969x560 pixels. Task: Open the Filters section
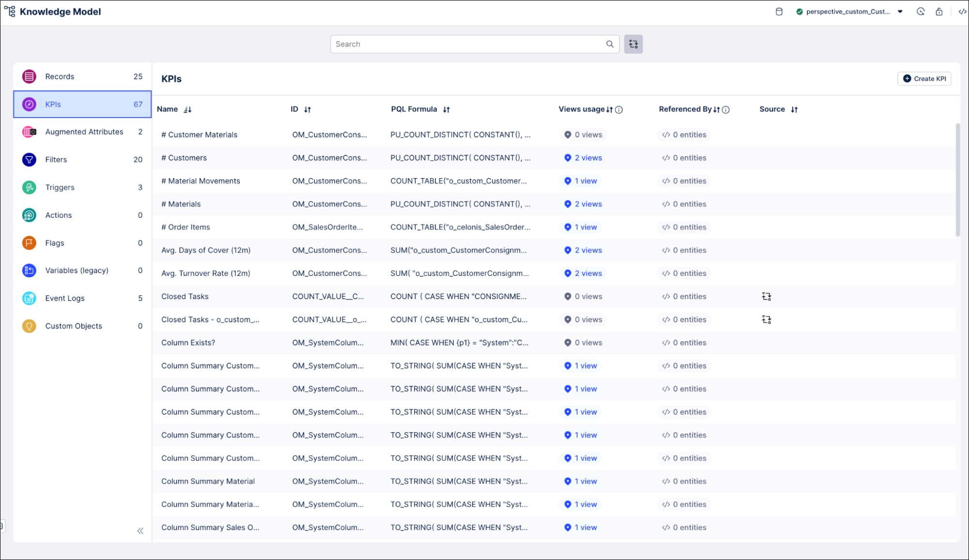point(82,160)
